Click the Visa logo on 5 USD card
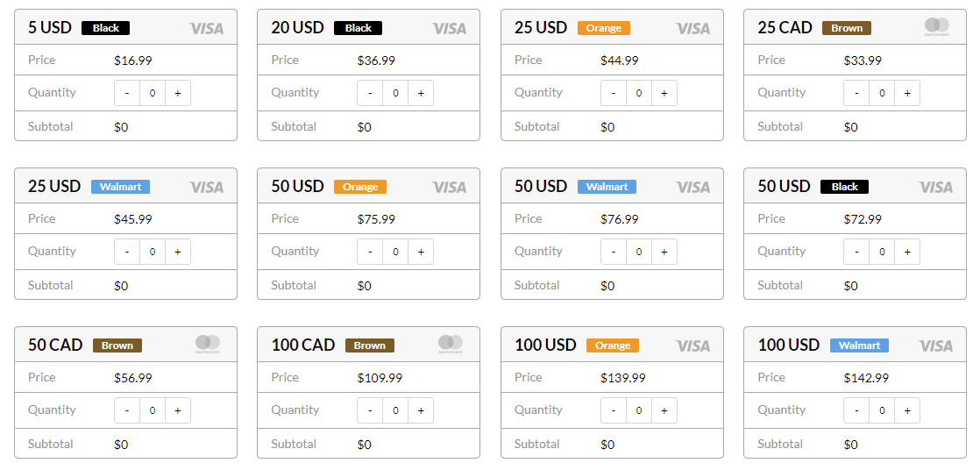This screenshot has width=980, height=470. click(x=207, y=28)
